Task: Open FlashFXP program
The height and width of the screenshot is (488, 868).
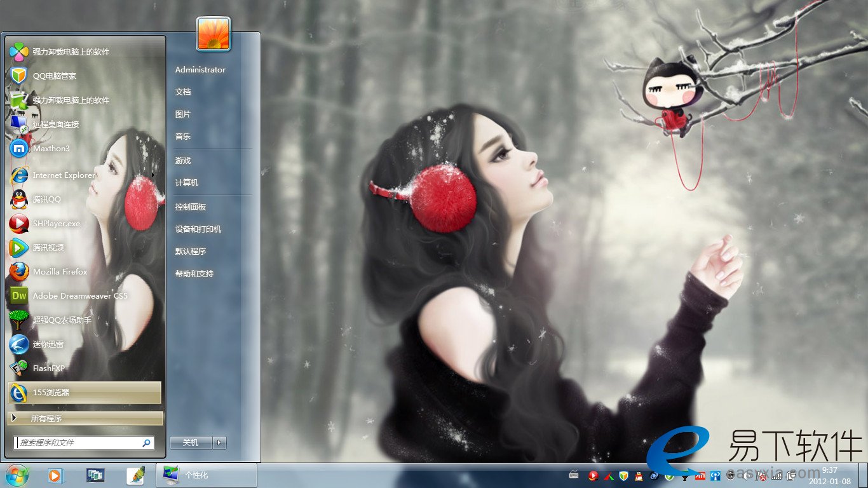Action: click(x=48, y=368)
